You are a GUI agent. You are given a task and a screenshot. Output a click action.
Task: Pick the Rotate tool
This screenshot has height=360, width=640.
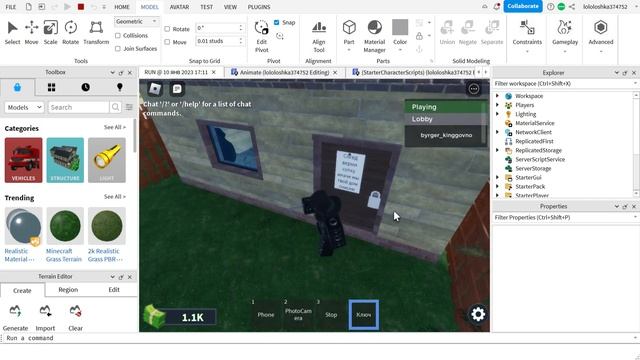[x=71, y=33]
